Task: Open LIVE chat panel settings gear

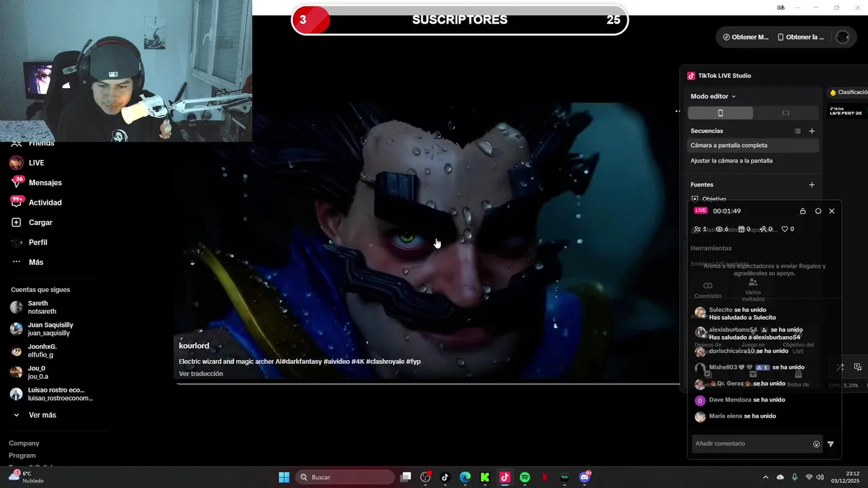Action: 818,211
